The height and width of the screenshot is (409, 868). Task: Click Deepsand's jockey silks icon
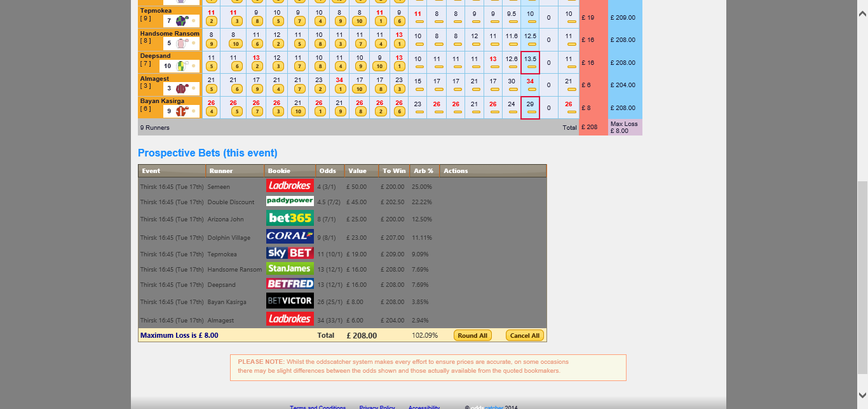[x=182, y=66]
